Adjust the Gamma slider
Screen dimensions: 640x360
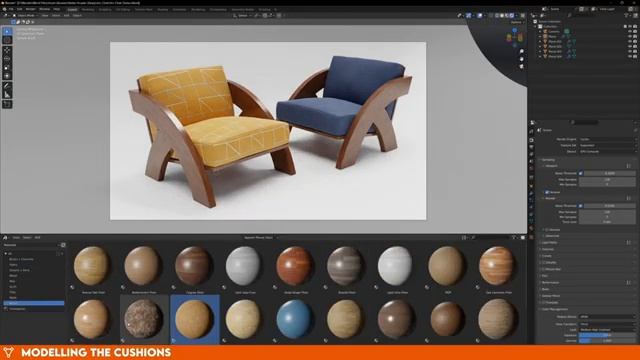607,340
